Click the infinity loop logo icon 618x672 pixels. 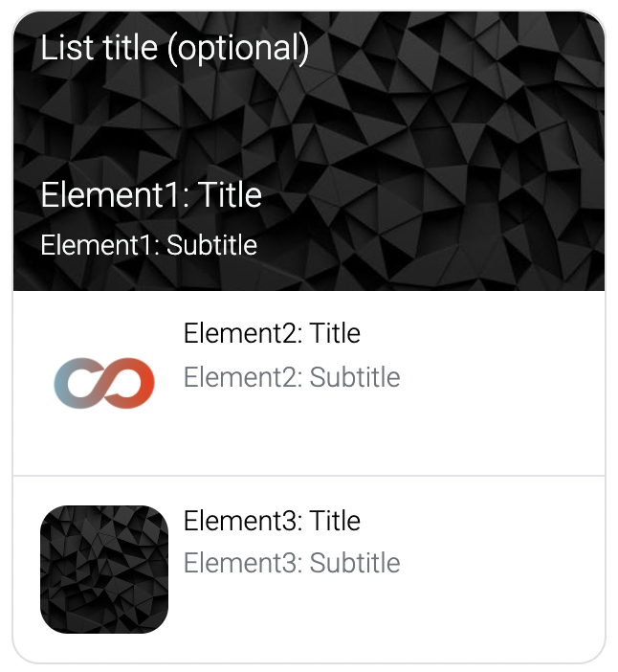(x=104, y=383)
